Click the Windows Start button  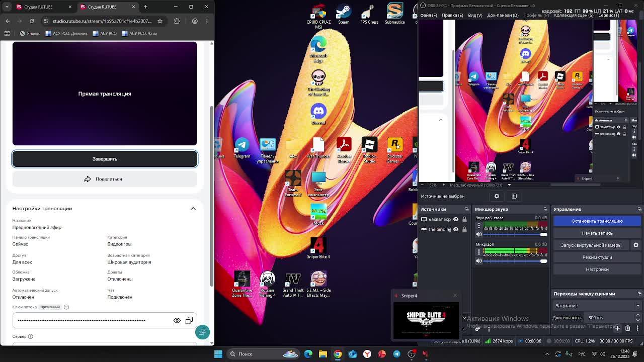[218, 354]
